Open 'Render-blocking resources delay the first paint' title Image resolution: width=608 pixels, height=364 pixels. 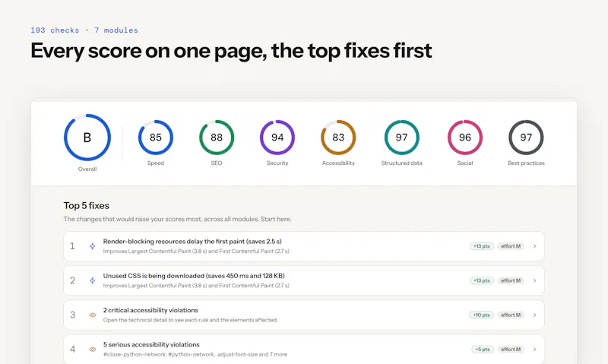pos(192,241)
